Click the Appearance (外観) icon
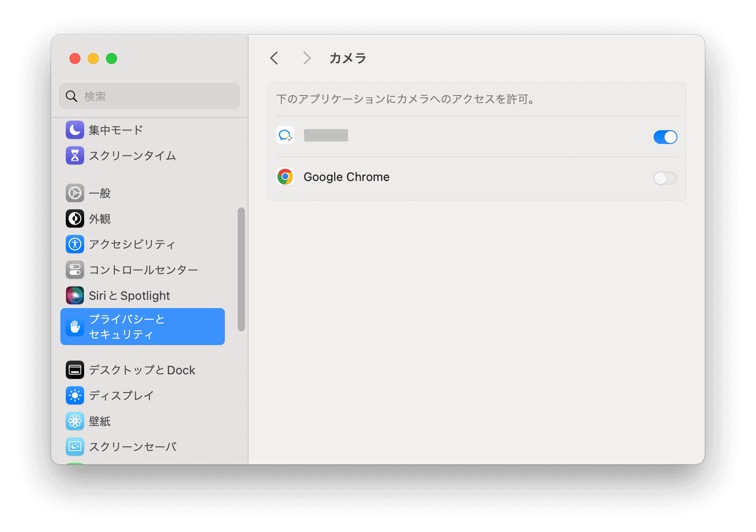Viewport: 756px width, 532px height. (x=75, y=219)
